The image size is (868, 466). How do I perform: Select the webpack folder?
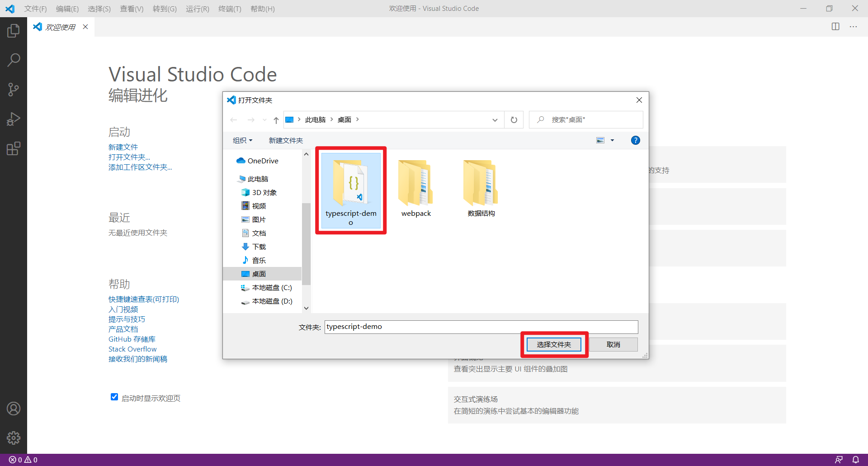416,189
